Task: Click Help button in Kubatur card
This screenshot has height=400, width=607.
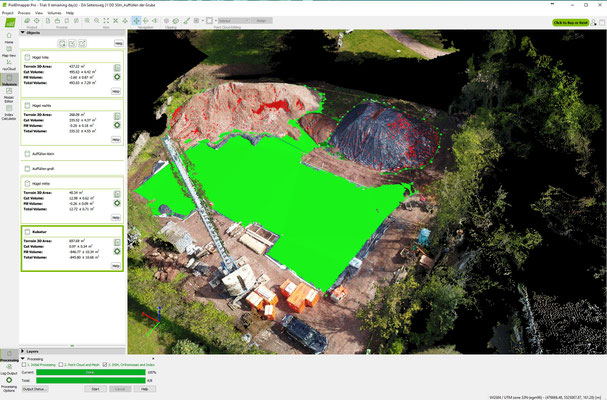Action: [116, 266]
